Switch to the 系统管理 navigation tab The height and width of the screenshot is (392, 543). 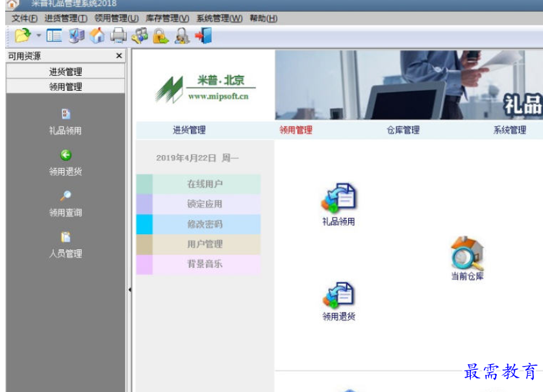(510, 130)
